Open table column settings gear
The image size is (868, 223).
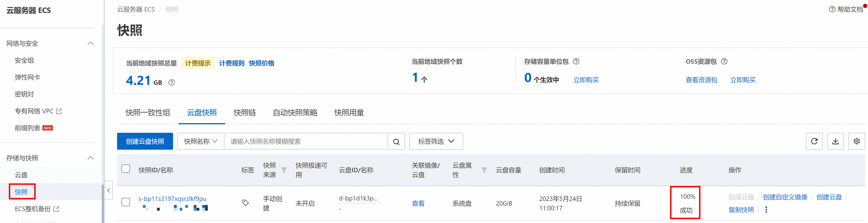coord(856,141)
